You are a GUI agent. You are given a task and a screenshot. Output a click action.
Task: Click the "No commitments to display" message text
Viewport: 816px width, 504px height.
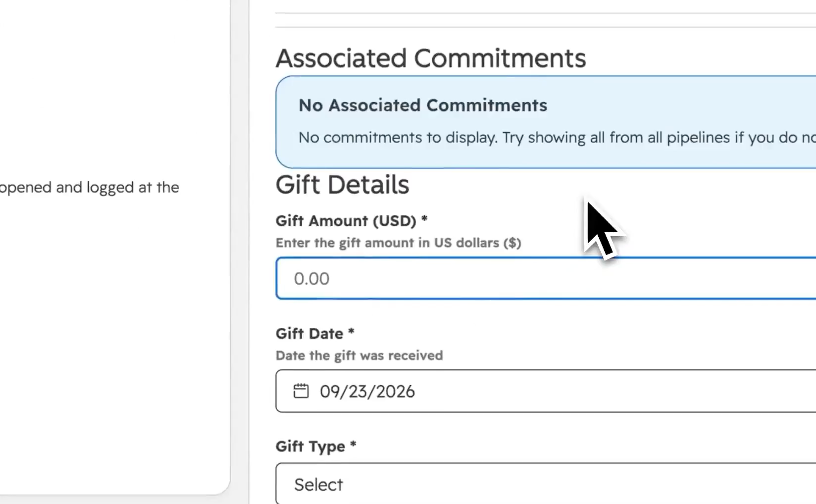click(557, 138)
